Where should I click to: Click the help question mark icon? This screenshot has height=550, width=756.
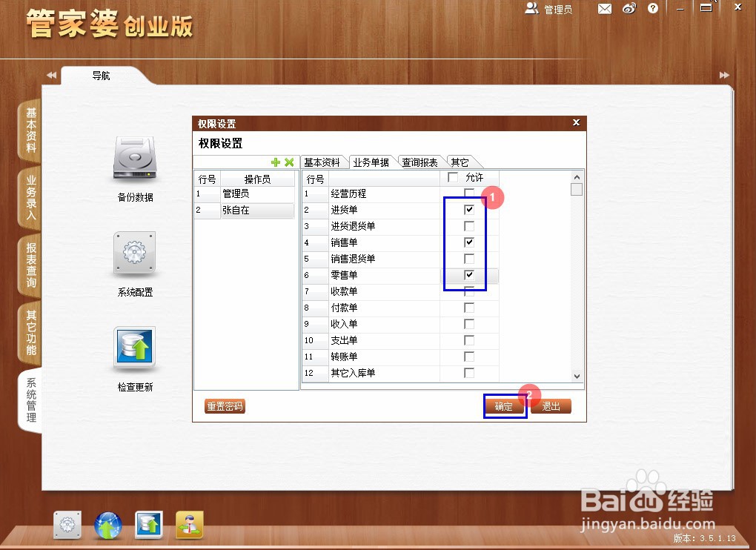(x=653, y=9)
